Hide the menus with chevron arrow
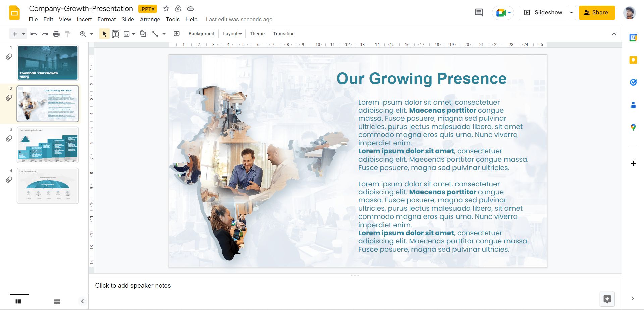Image resolution: width=644 pixels, height=310 pixels. click(x=614, y=34)
